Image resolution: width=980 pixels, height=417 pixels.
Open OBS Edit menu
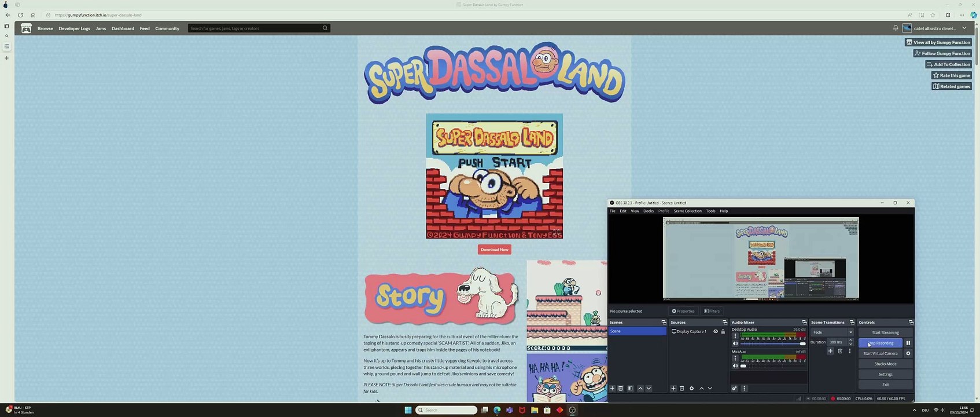623,211
